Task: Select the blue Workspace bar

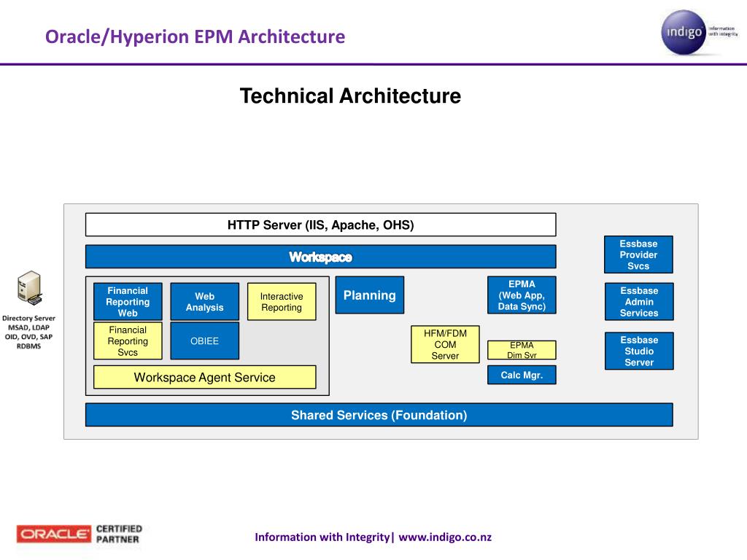Action: [x=321, y=257]
